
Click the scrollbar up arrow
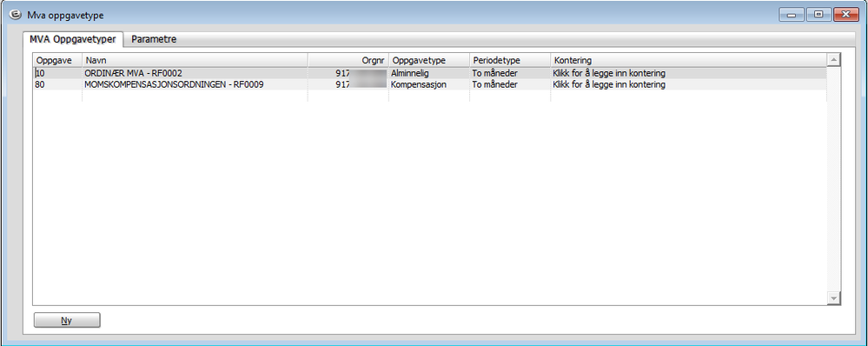click(833, 59)
